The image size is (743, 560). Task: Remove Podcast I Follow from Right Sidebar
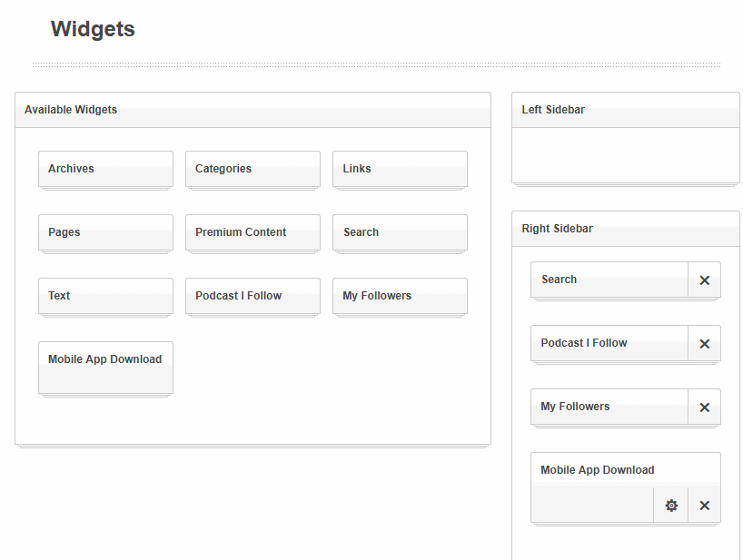point(704,344)
